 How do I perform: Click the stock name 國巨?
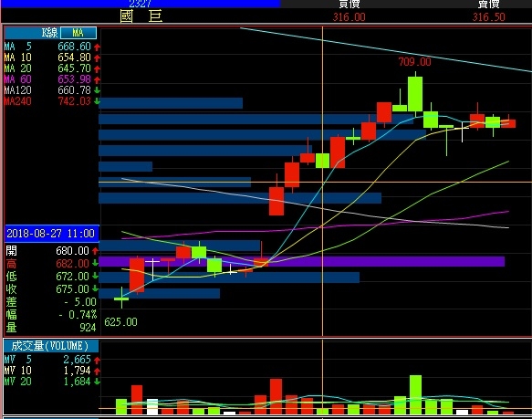141,16
